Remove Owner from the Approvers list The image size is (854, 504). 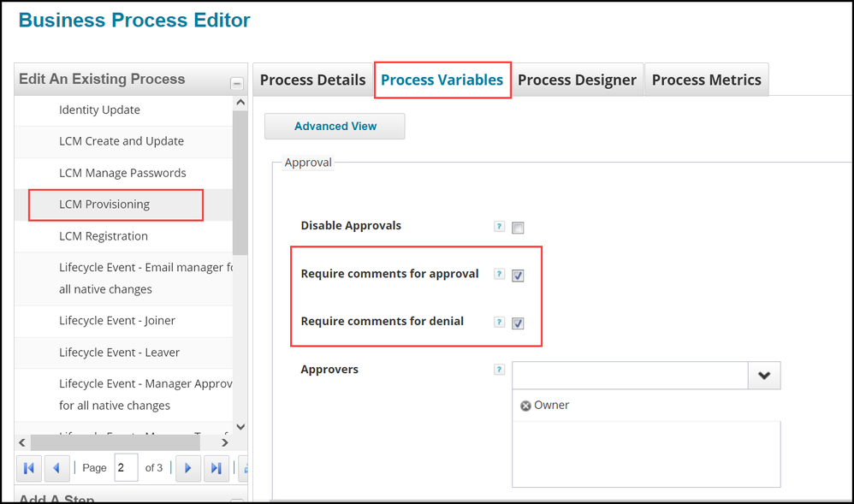[x=525, y=406]
